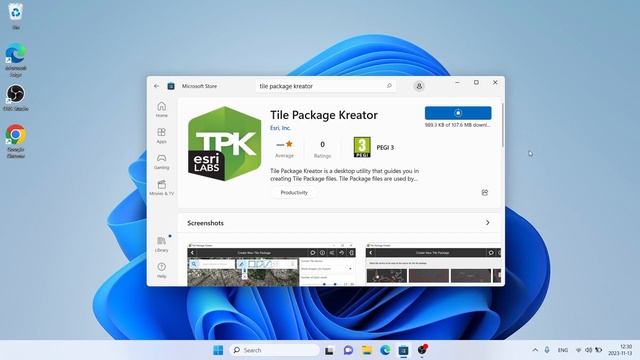Viewport: 640px width, 360px height.
Task: Click the OBS Studio taskbar icon
Action: (422, 350)
